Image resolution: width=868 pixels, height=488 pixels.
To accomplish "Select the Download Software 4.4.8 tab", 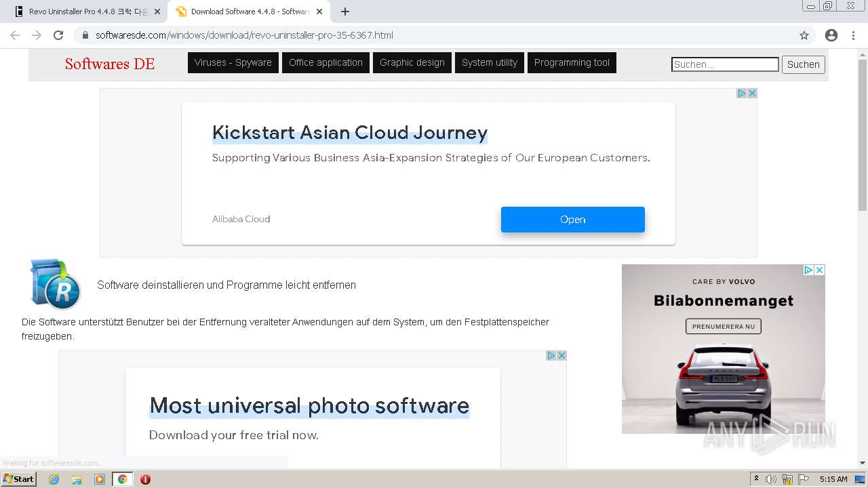I will tap(250, 12).
